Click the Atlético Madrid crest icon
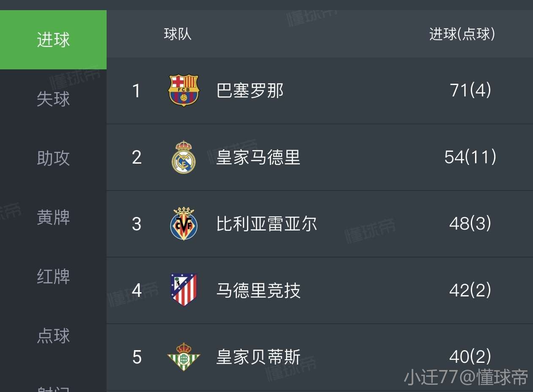The image size is (533, 392). 184,290
